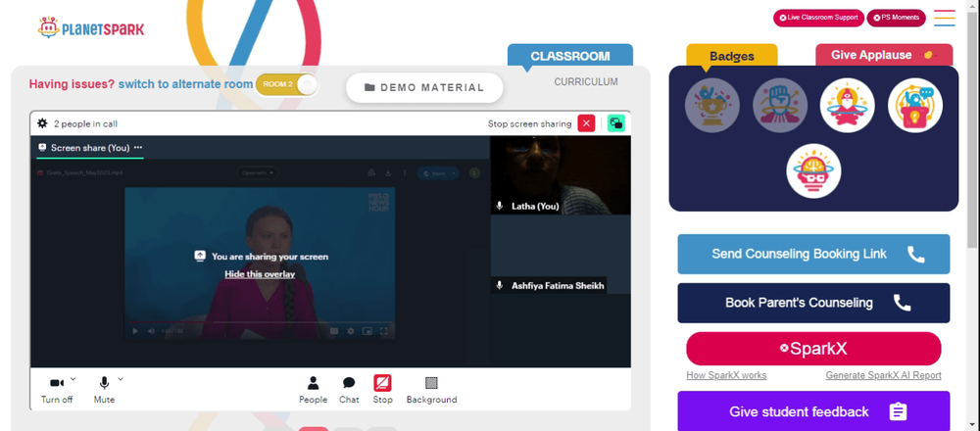Open the shared viewer's Open with dropdown

click(258, 173)
